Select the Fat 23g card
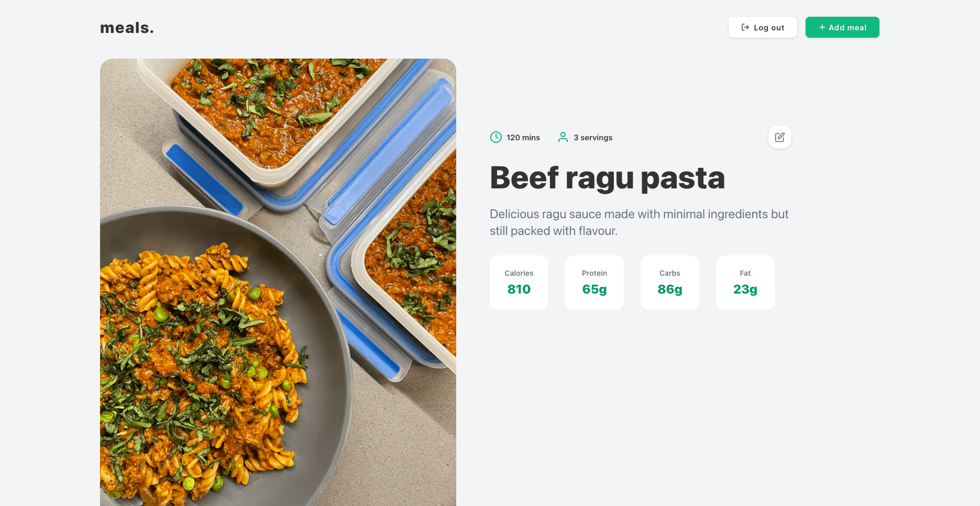The image size is (980, 506). coord(745,283)
